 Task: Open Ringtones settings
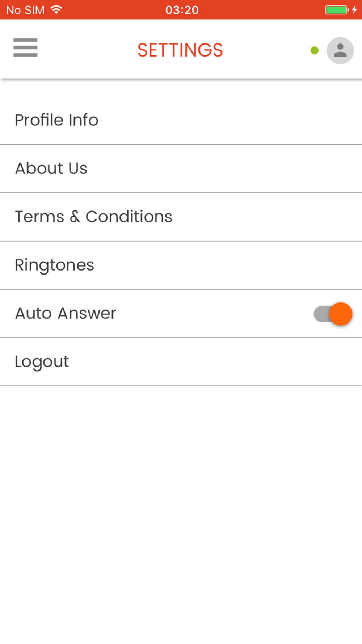[181, 265]
